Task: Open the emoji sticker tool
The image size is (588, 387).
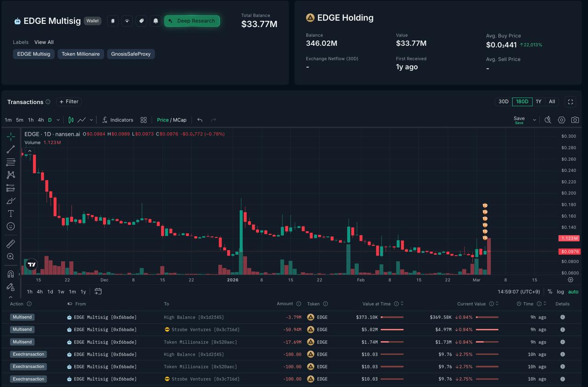Action: tap(11, 226)
